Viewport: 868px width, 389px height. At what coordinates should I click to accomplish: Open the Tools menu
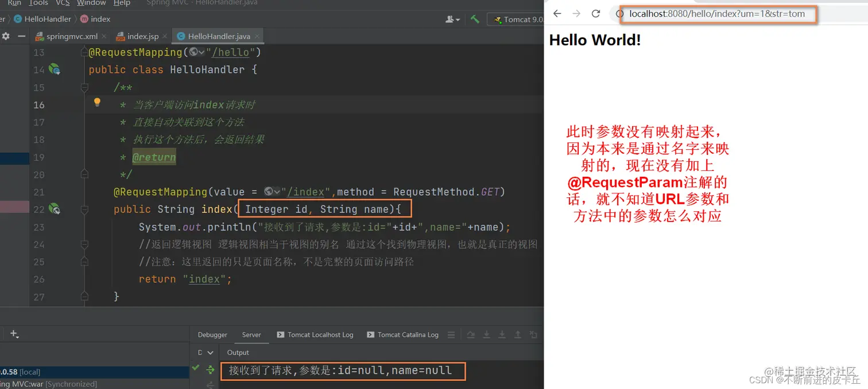(38, 3)
